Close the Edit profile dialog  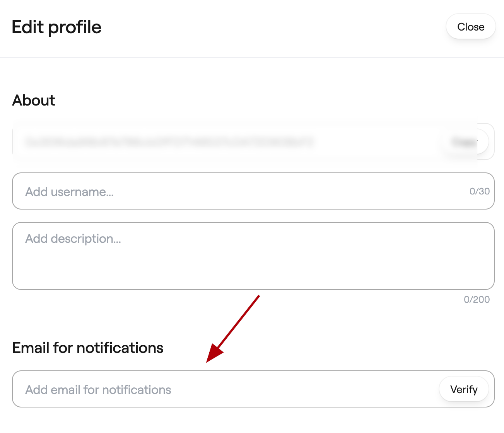click(470, 27)
